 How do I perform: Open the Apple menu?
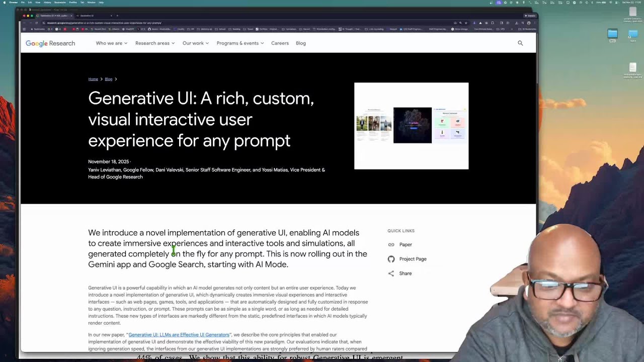(x=5, y=3)
